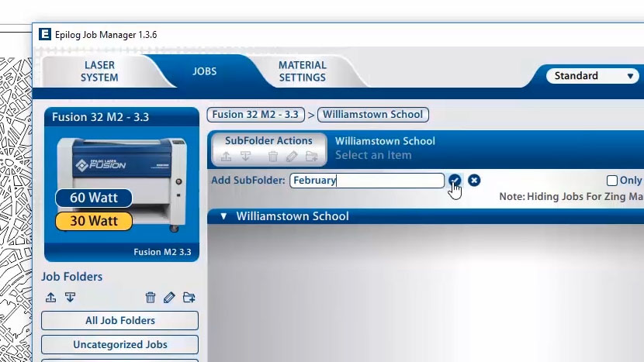
Task: Click the Epilog logo in the title bar
Action: (45, 35)
